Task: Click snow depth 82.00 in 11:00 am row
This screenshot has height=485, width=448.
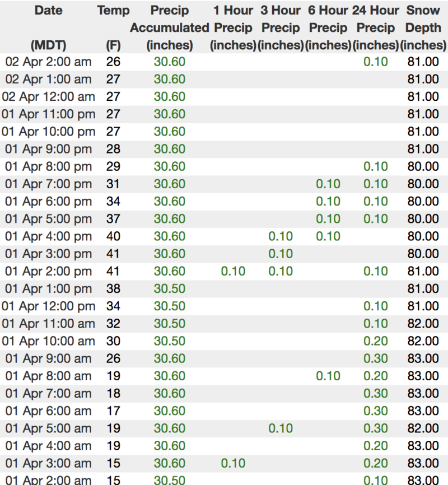Action: coord(423,324)
